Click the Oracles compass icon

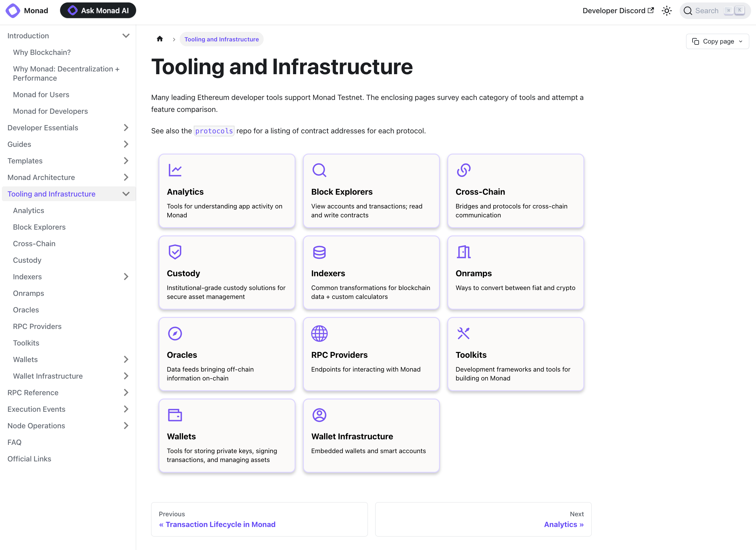click(175, 333)
